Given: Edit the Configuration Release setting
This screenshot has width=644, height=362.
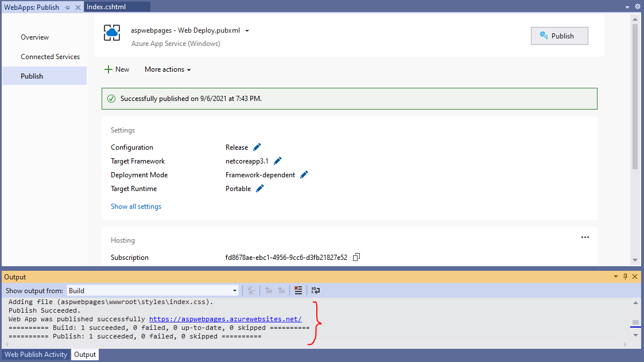Looking at the screenshot, I should 257,147.
